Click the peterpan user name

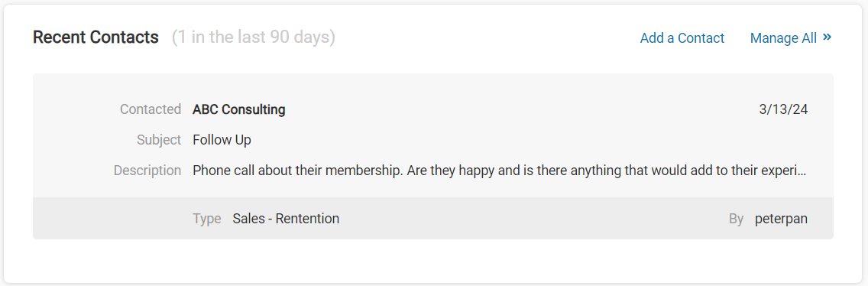pyautogui.click(x=781, y=219)
